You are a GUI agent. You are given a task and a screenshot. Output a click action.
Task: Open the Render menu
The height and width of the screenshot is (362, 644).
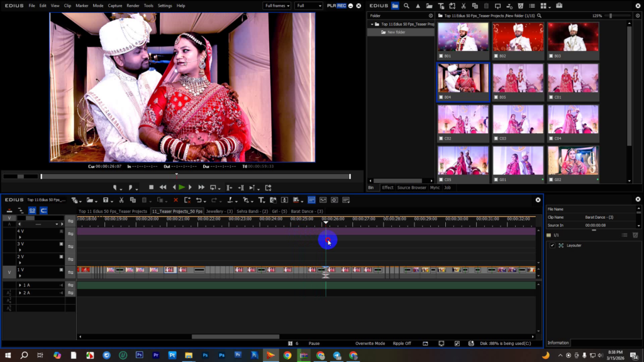coord(133,6)
